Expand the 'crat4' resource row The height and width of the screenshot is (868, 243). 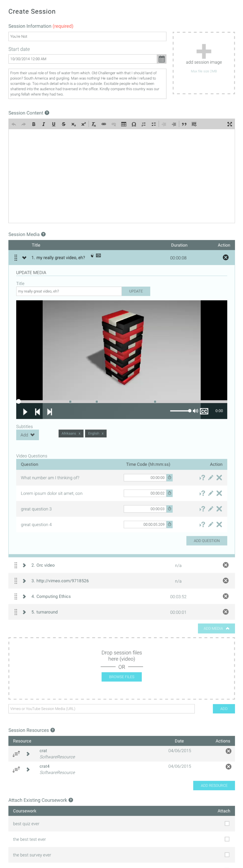point(28,769)
